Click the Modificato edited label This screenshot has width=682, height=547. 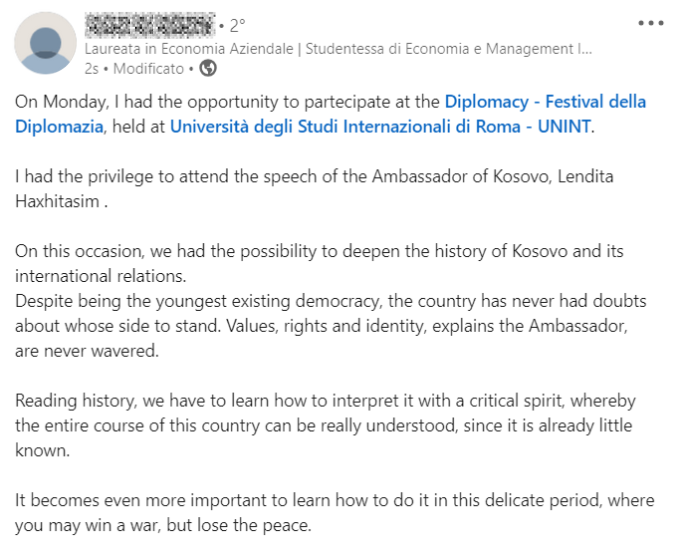(148, 69)
